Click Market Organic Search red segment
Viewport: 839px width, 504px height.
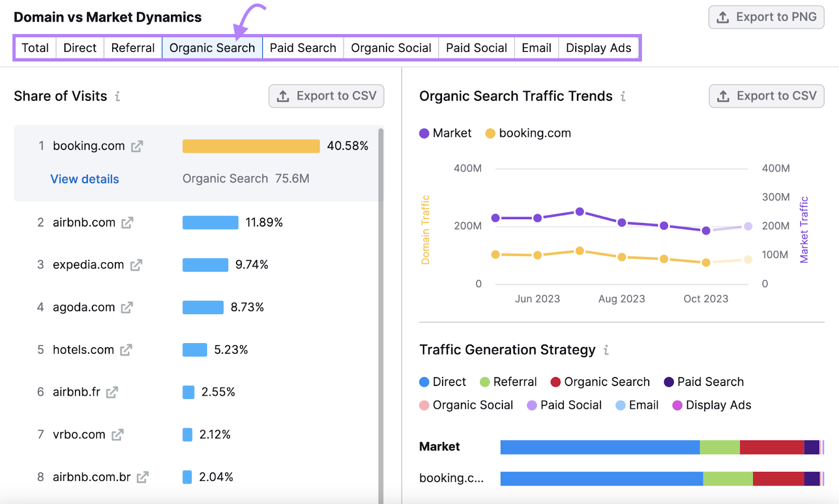tap(772, 447)
